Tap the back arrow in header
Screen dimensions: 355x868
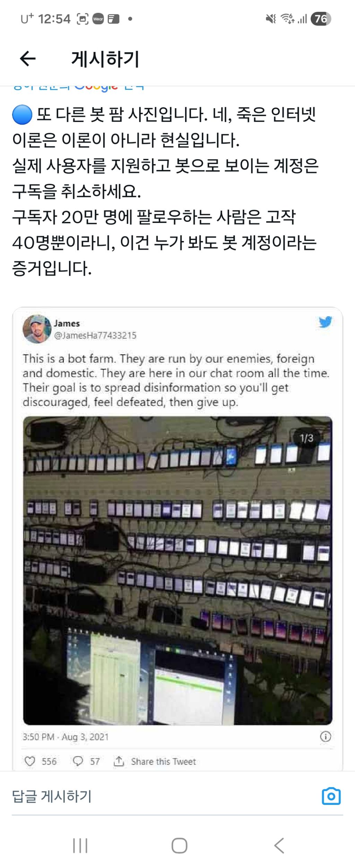click(x=28, y=58)
